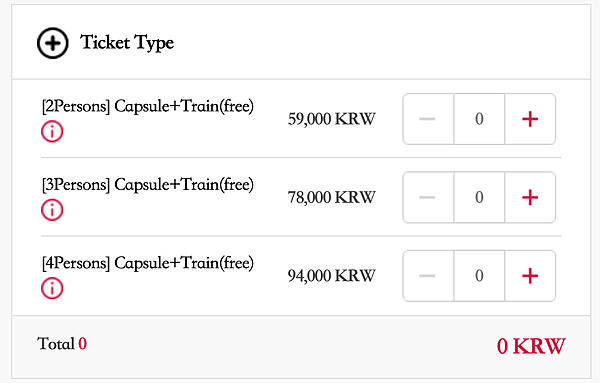
Task: Select the 3Persons quantity field showing 0
Action: [x=479, y=197]
